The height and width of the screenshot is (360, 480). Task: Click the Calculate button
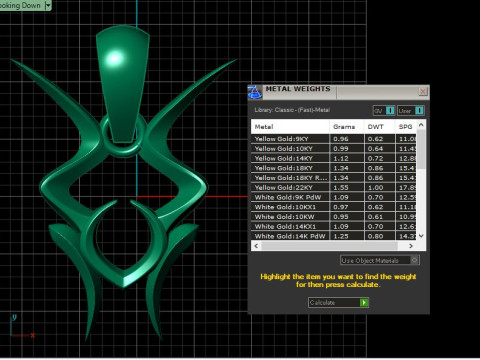(x=338, y=303)
